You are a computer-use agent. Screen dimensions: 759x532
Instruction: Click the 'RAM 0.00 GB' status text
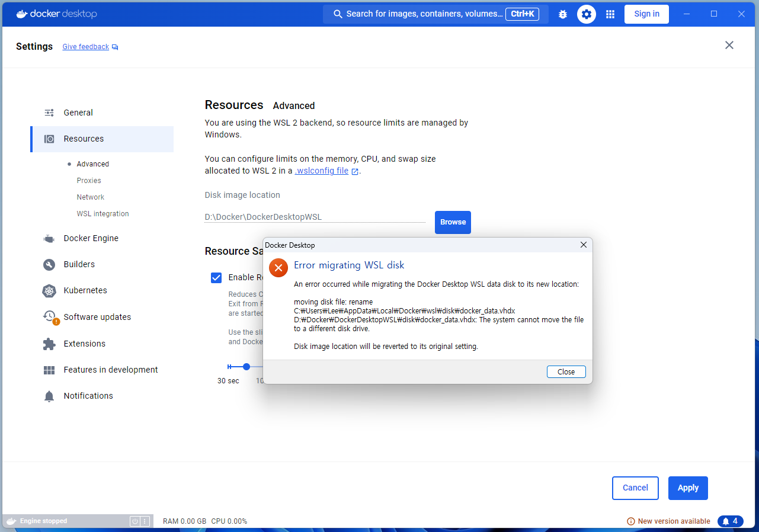[184, 521]
